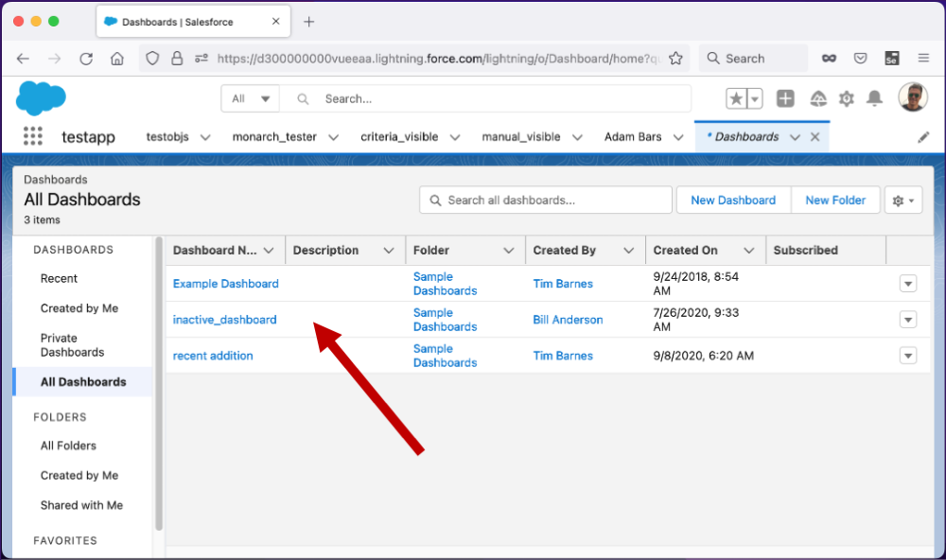Open the Firefox hamburger menu
This screenshot has height=560, width=946.
(923, 59)
